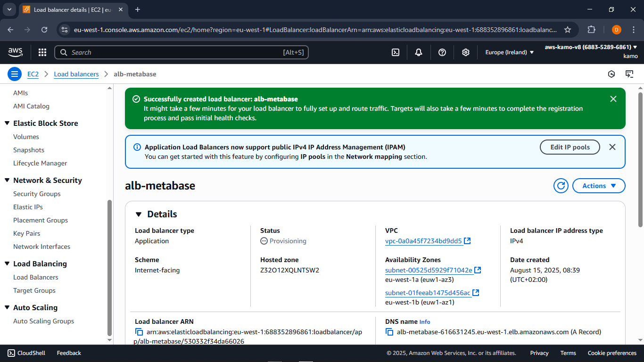
Task: Open the VPC vpc-0a0a45f7234bd9dd5 link
Action: [423, 241]
